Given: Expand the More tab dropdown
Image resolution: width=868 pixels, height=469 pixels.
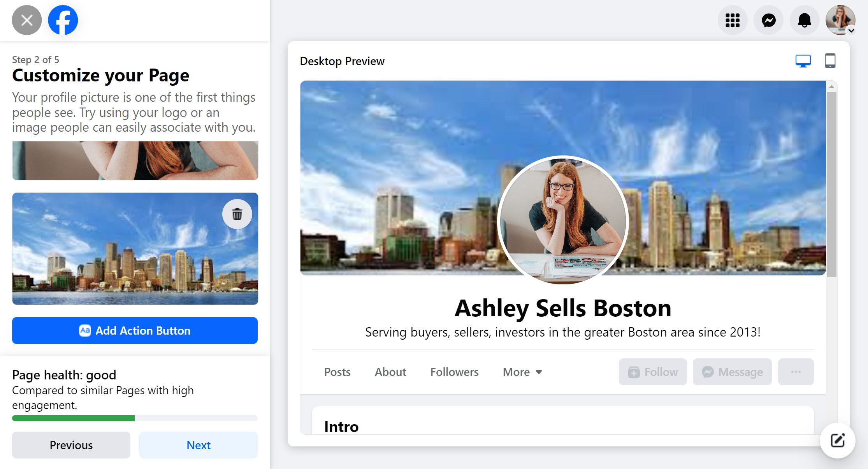Looking at the screenshot, I should coord(522,372).
